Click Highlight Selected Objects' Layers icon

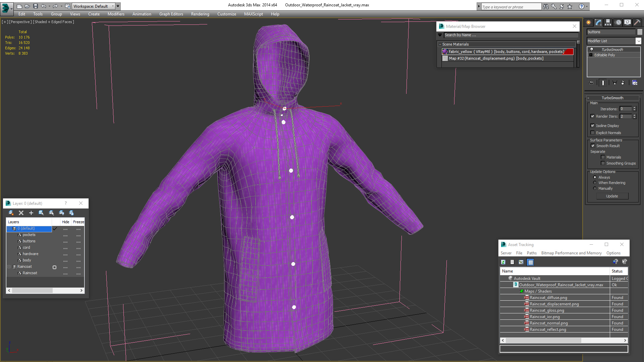51,213
